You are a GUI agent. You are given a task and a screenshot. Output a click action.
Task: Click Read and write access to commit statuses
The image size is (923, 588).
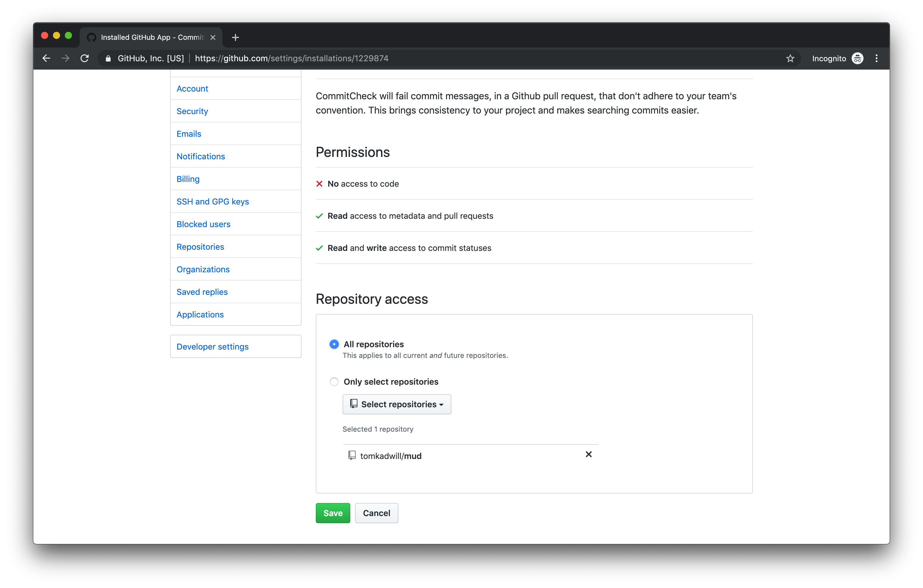[x=409, y=248]
